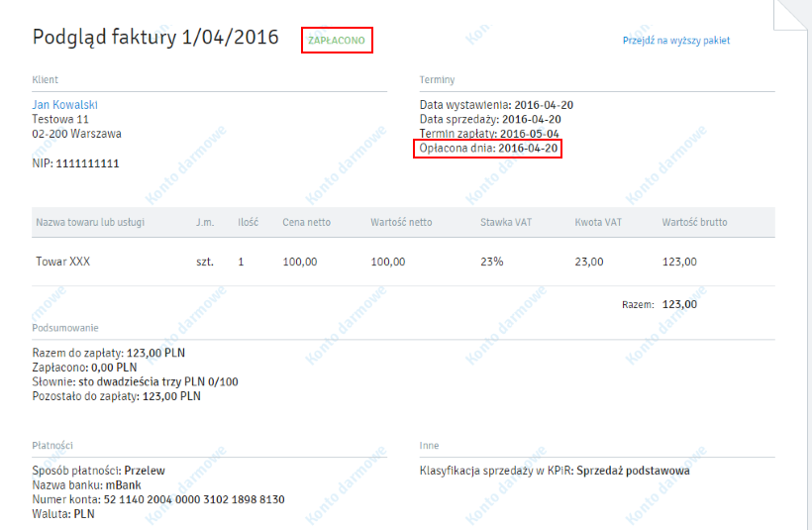Viewport: 812px width, 530px height.
Task: Click 'Nazwa banku: mBank' line
Action: click(86, 485)
